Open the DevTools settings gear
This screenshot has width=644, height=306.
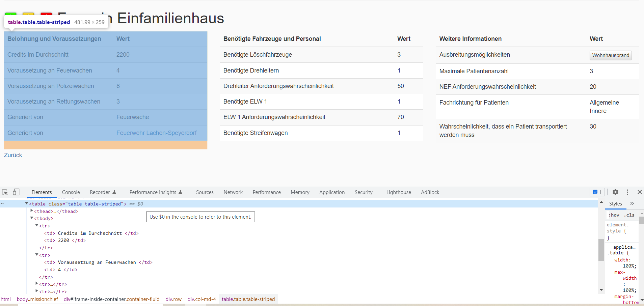(x=615, y=192)
